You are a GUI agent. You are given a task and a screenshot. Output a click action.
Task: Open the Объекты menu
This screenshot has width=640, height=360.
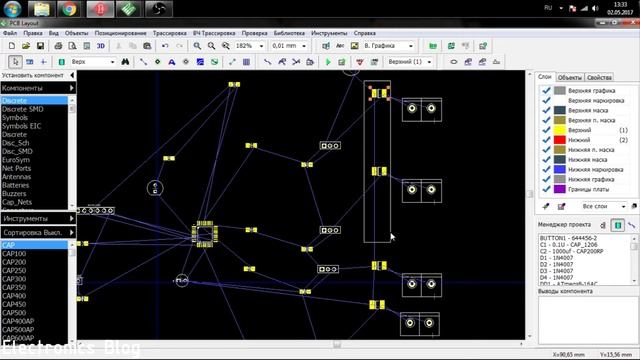(76, 33)
